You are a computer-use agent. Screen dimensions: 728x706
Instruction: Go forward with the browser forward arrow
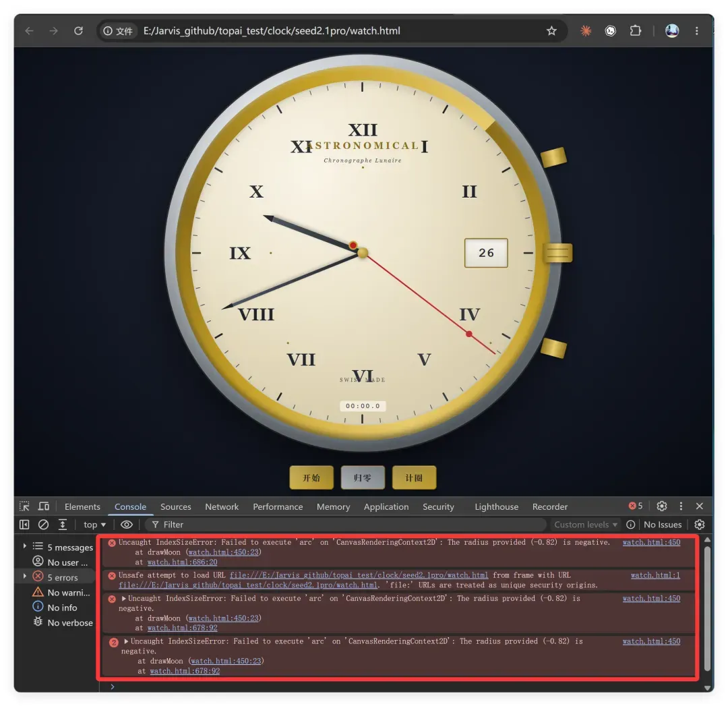point(54,30)
